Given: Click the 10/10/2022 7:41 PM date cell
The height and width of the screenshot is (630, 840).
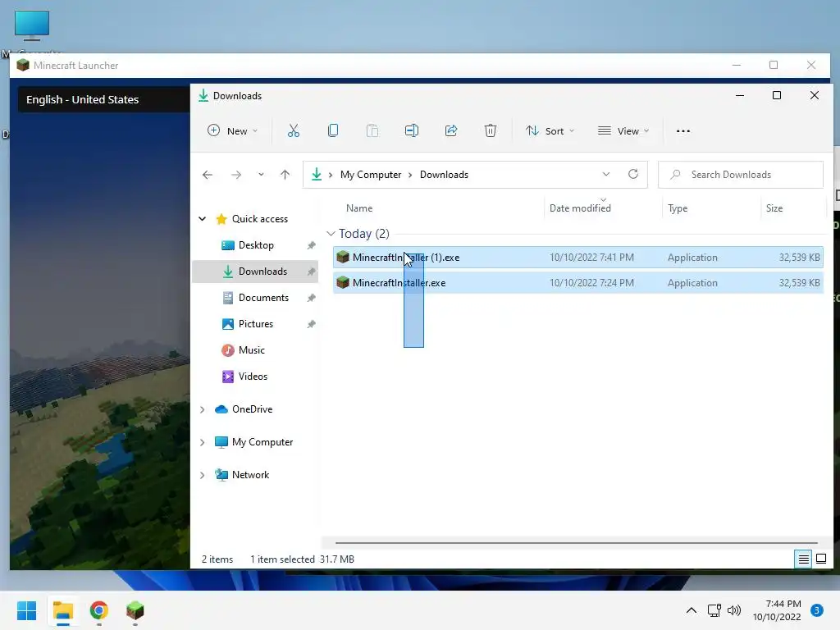Looking at the screenshot, I should [591, 257].
